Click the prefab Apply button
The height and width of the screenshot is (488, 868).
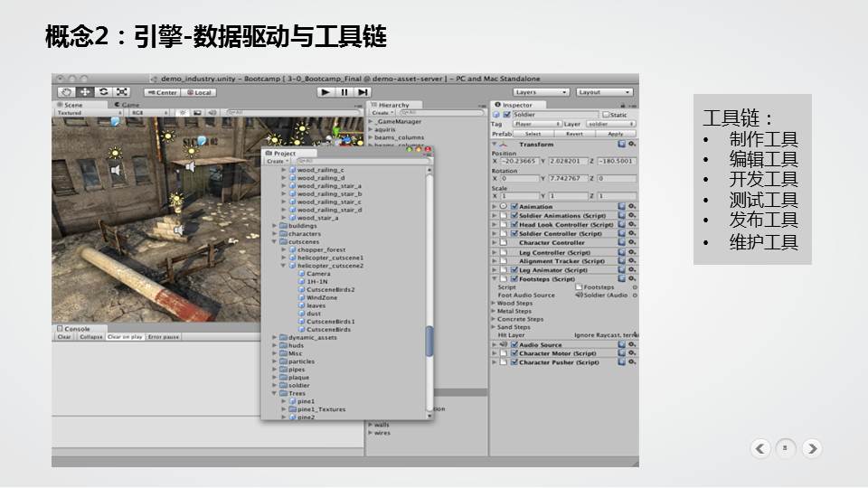[x=616, y=134]
